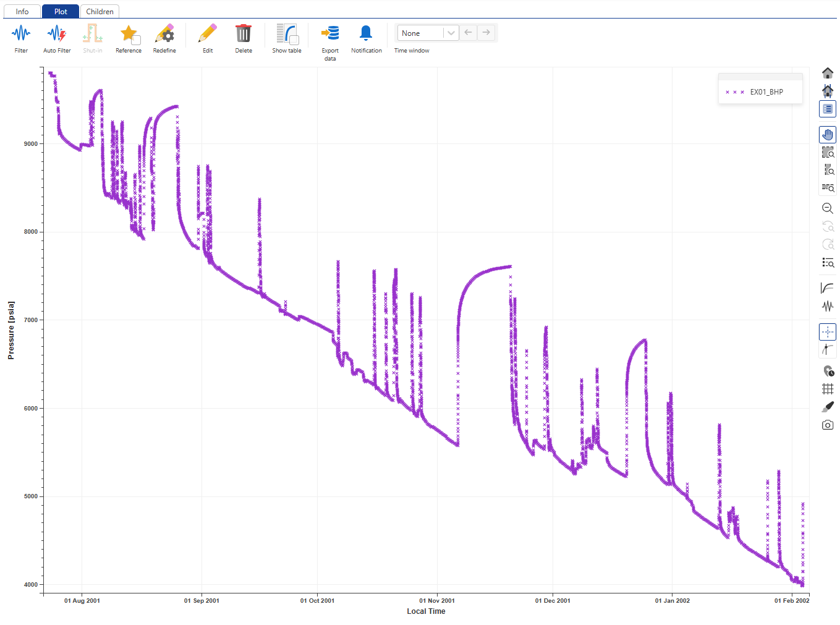Open the Redefine tool
Screen dimensions: 840x625
tap(164, 37)
